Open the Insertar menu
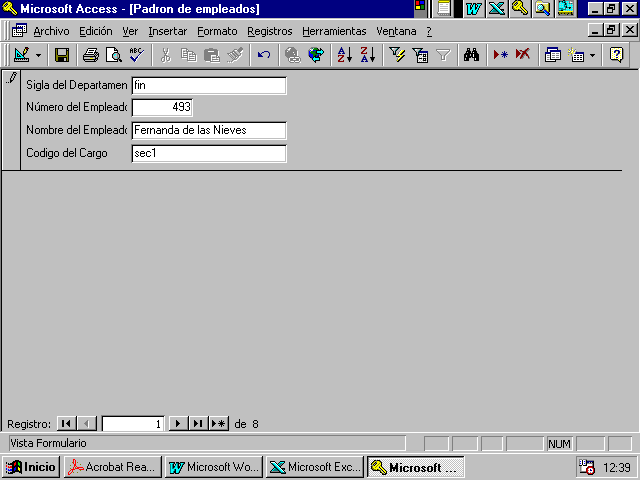640x480 pixels. 167,31
